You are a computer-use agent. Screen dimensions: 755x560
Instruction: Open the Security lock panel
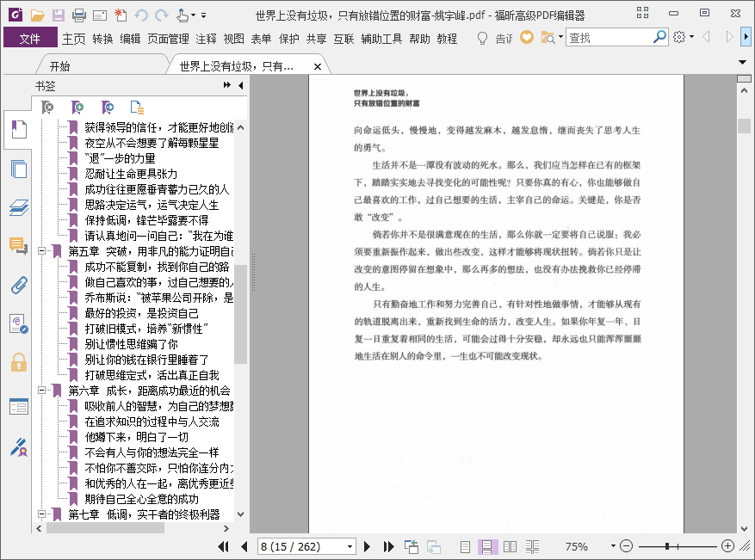[18, 362]
